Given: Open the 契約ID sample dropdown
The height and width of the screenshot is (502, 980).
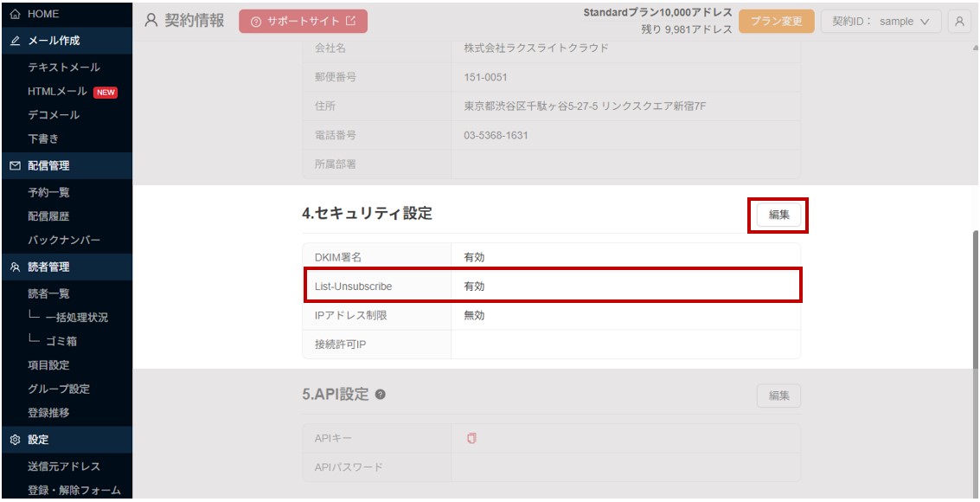Looking at the screenshot, I should [x=881, y=22].
